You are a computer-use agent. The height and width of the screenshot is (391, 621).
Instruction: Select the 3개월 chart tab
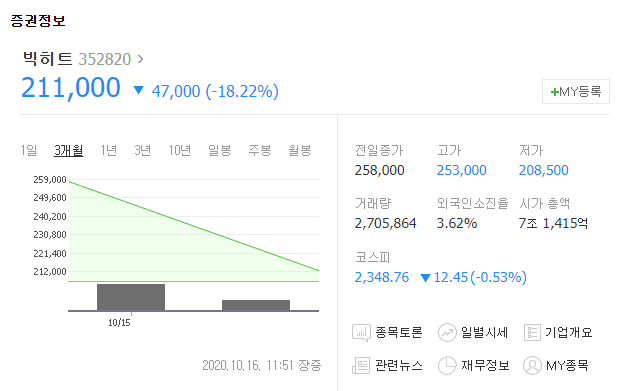(69, 151)
